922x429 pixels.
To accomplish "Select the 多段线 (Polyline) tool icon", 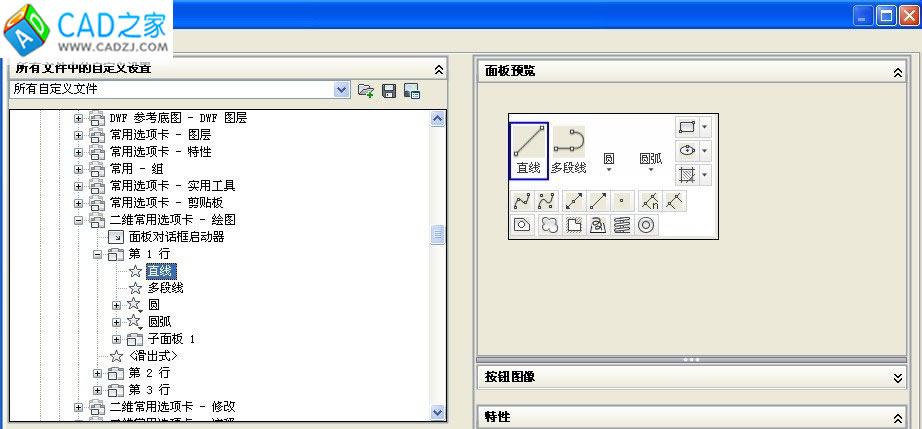I will point(568,150).
